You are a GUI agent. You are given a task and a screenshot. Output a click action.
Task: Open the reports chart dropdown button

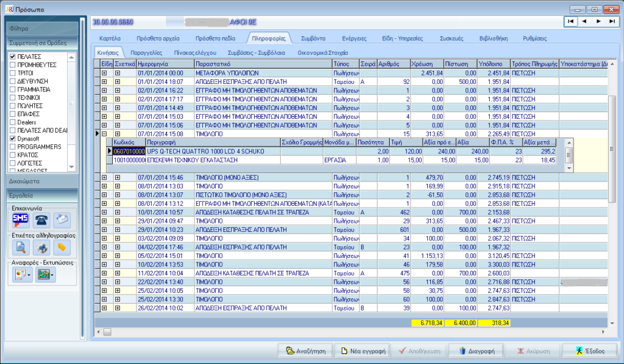click(x=45, y=275)
